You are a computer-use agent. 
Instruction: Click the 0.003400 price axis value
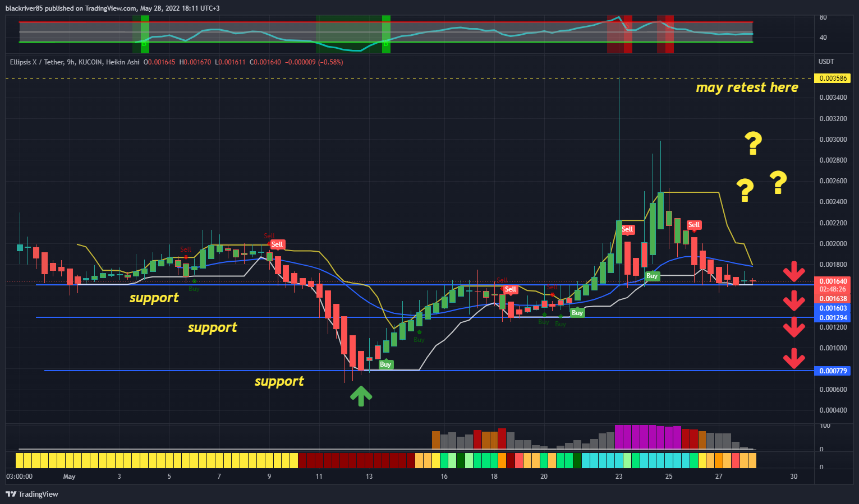833,98
